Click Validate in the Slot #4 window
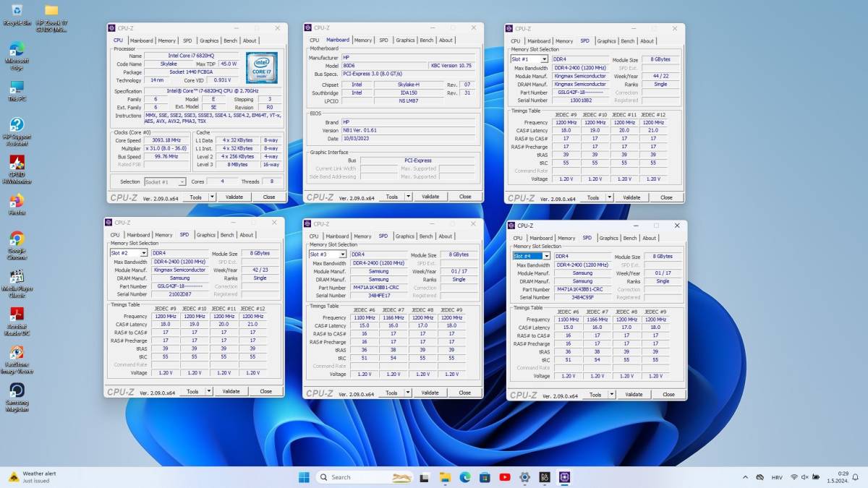This screenshot has height=488, width=868. pyautogui.click(x=634, y=395)
